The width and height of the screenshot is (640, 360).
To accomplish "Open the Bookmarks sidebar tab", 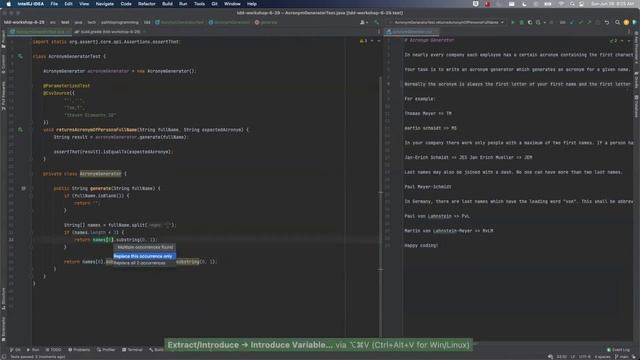I will [3, 329].
